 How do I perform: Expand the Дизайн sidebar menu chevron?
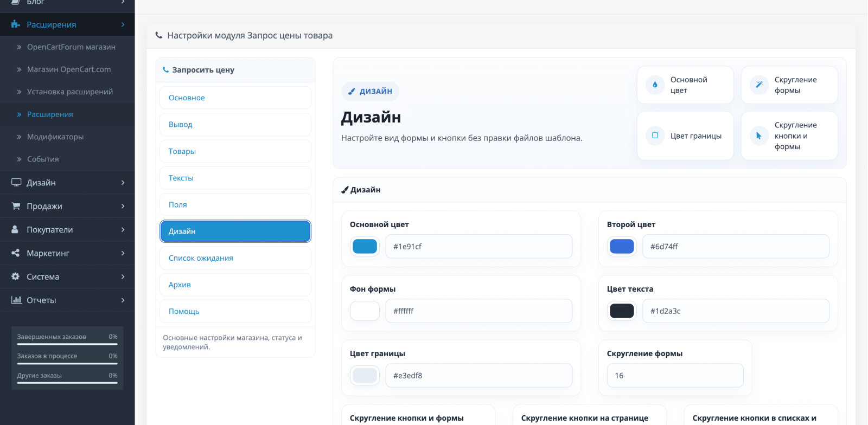(x=123, y=183)
